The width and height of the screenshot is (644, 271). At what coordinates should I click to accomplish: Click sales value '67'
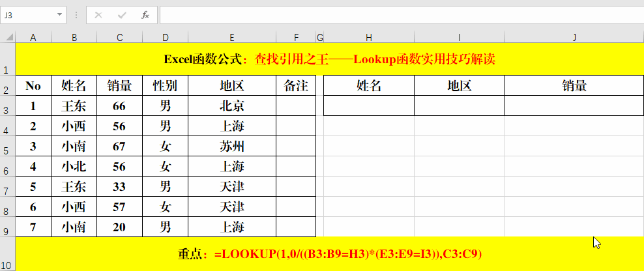click(x=119, y=146)
